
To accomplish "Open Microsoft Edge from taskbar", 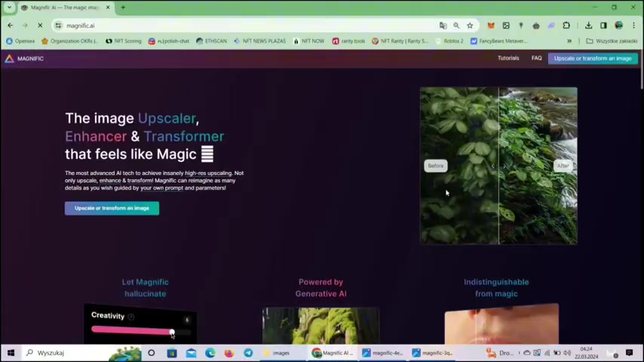I will [x=210, y=353].
